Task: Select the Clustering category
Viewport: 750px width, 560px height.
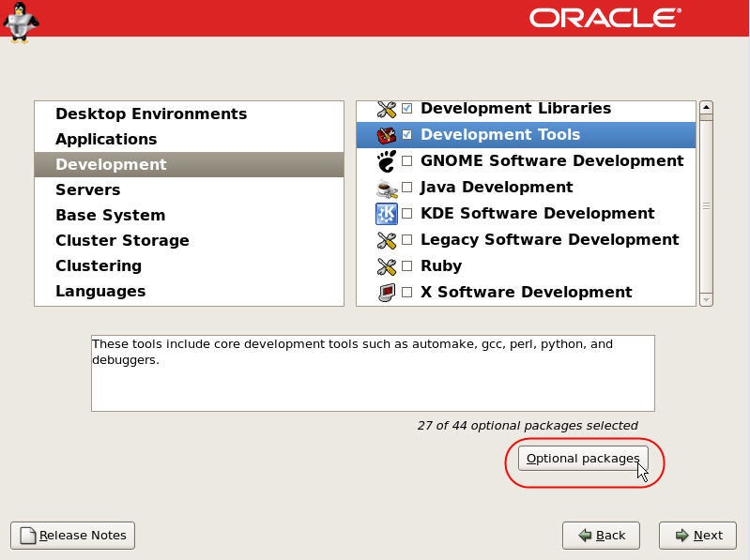Action: click(189, 265)
